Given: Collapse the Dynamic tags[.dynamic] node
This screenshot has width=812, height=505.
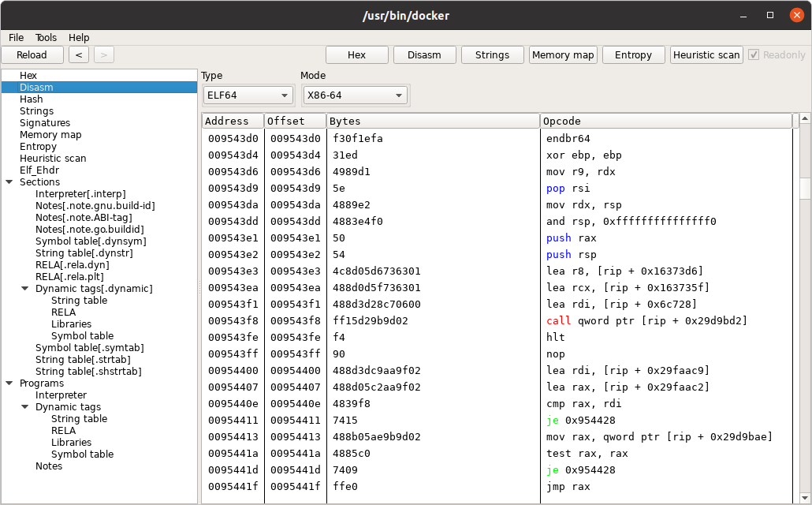Looking at the screenshot, I should [25, 289].
